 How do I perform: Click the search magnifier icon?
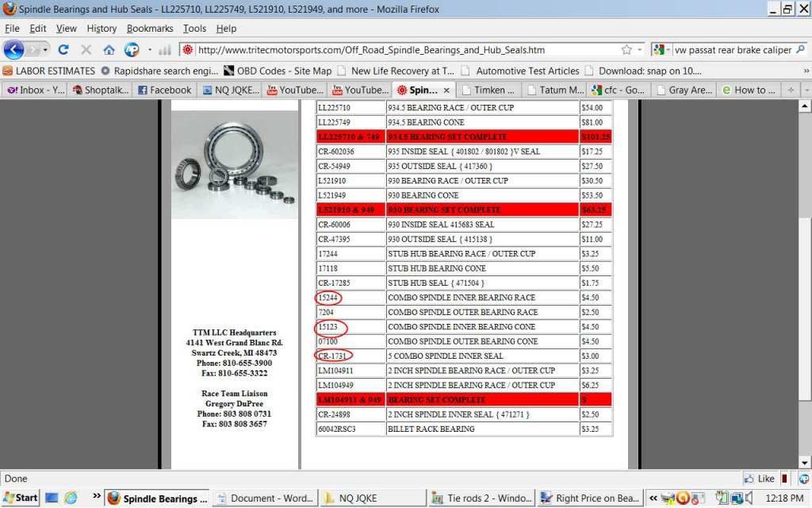[x=800, y=49]
